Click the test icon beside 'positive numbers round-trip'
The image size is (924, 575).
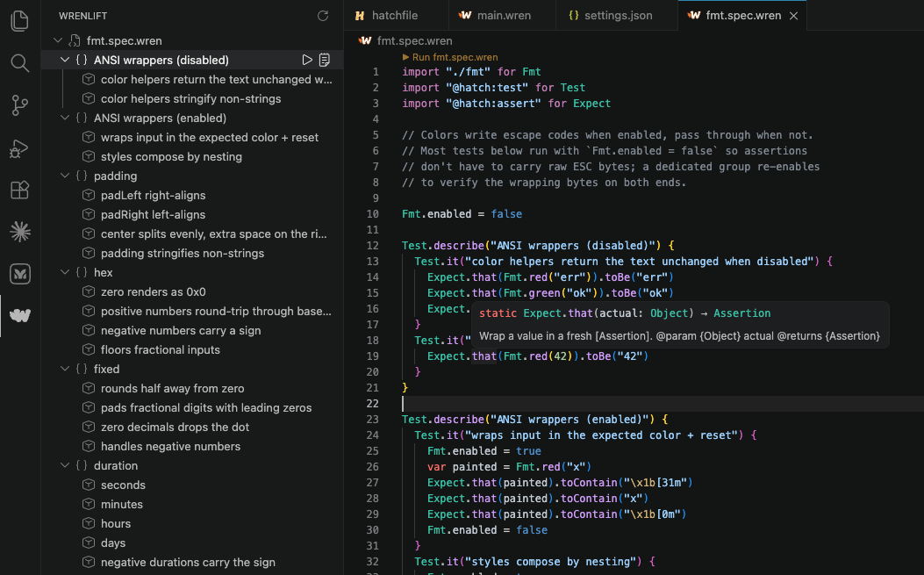pyautogui.click(x=89, y=311)
